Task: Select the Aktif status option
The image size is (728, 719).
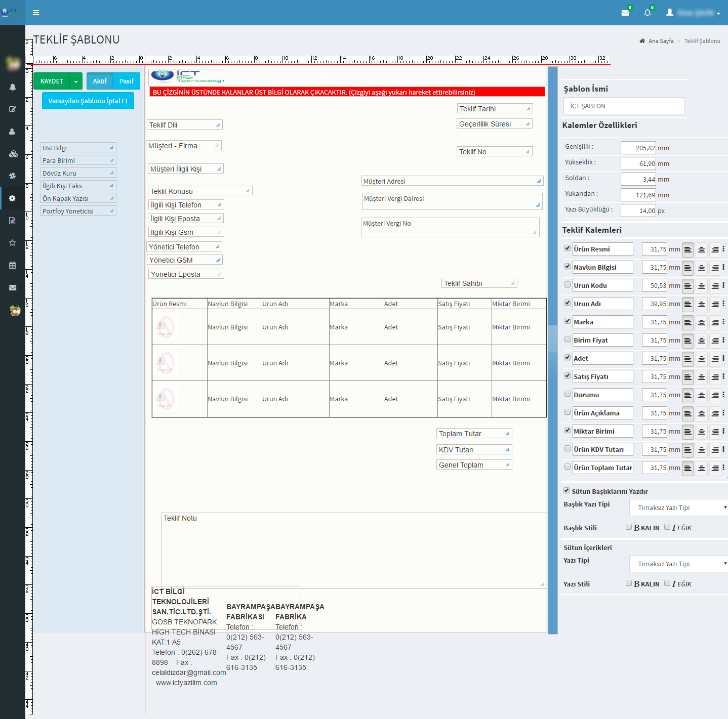Action: 100,81
